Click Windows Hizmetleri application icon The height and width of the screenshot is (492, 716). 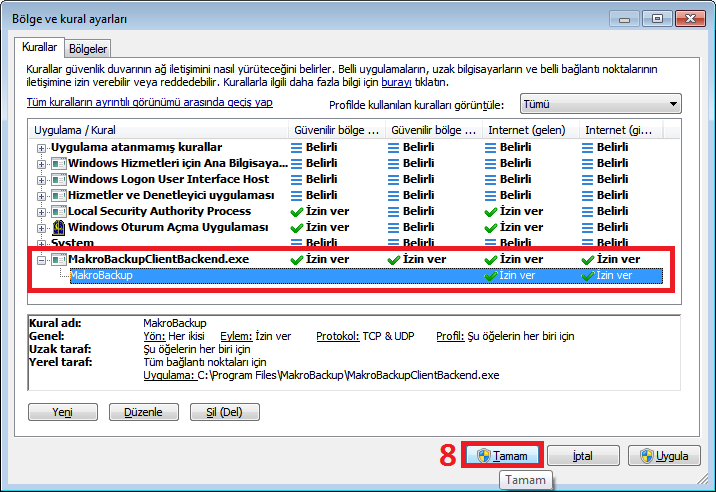pyautogui.click(x=58, y=164)
